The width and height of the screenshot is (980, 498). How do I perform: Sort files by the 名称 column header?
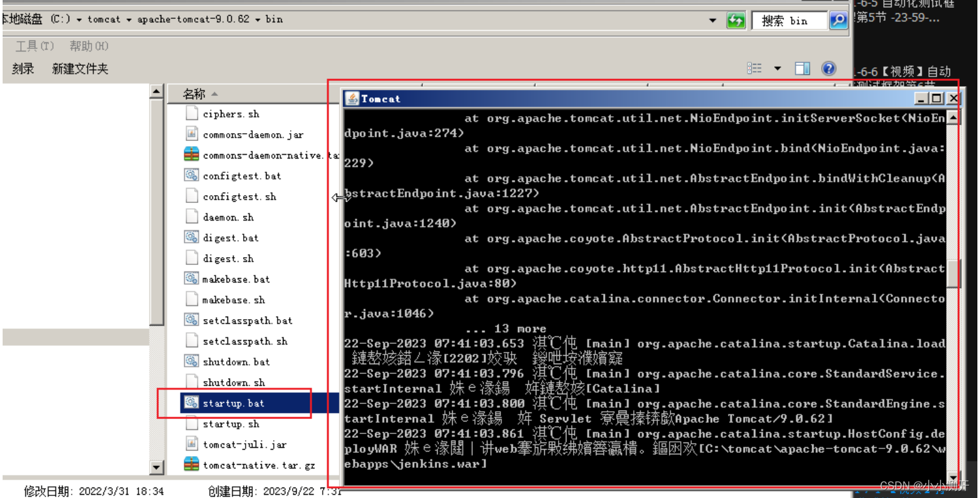pos(194,94)
